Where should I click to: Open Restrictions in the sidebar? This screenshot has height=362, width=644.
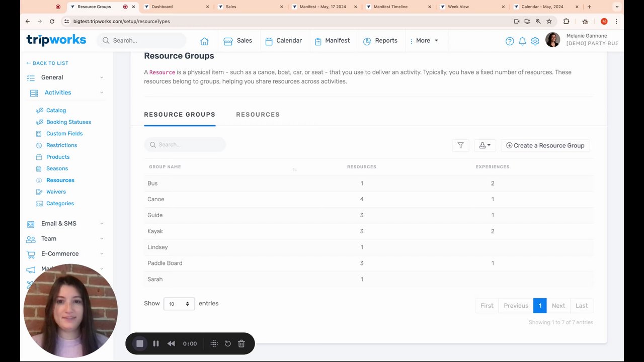tap(61, 145)
